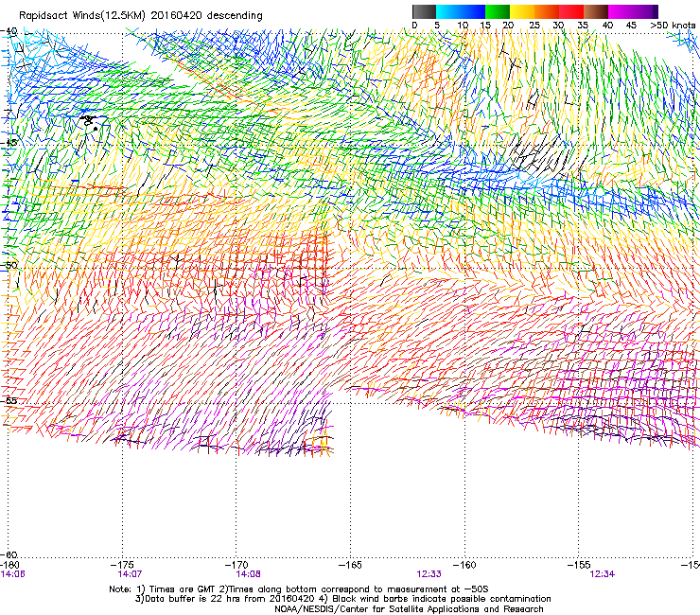Click the '-160' longitude axis label
700x615 pixels.
tap(464, 565)
